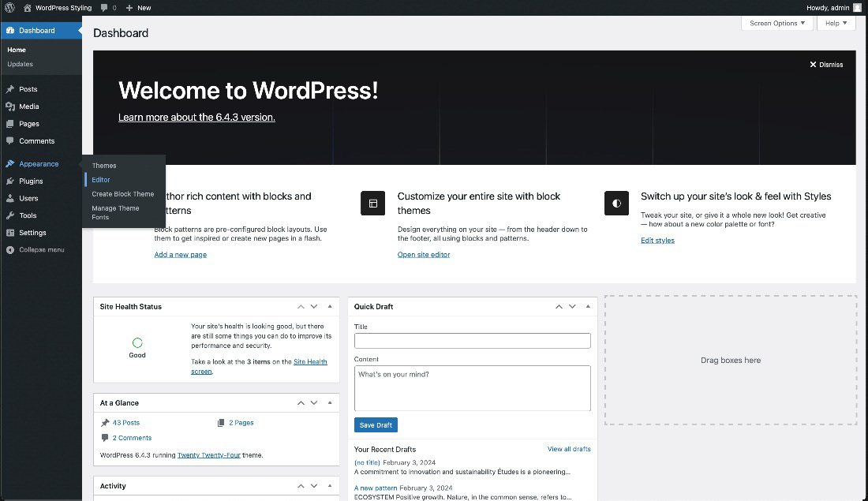Collapse the Site Health Status panel
The image size is (868, 501).
click(x=330, y=307)
